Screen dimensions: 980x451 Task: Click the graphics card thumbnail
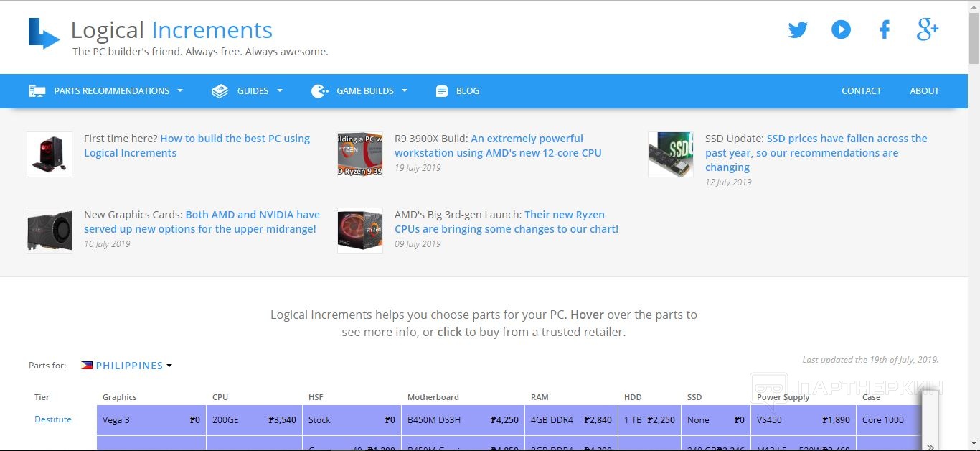tap(50, 231)
